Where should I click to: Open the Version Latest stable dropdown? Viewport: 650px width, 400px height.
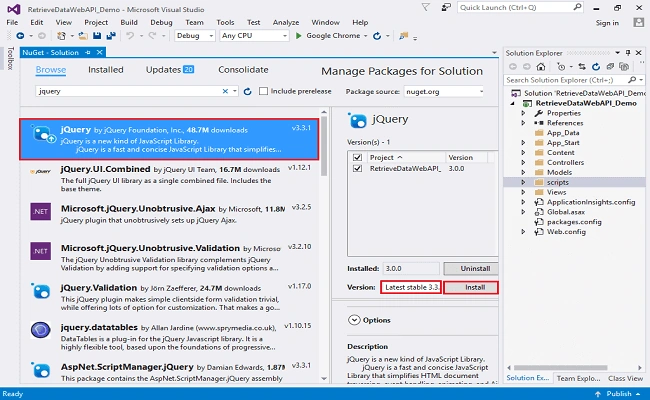point(411,287)
